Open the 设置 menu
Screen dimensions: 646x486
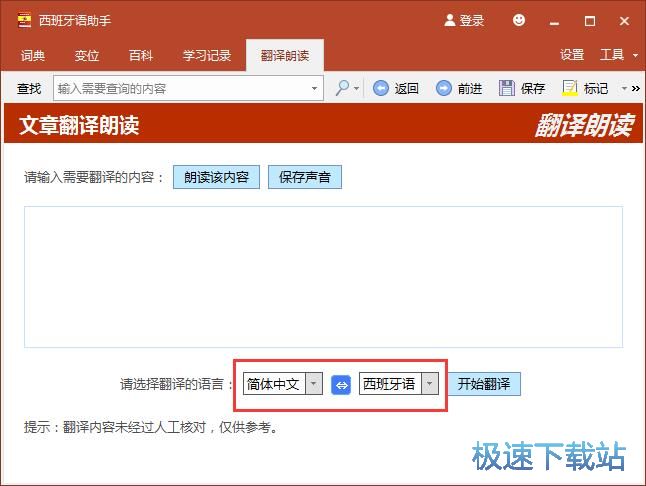point(572,55)
